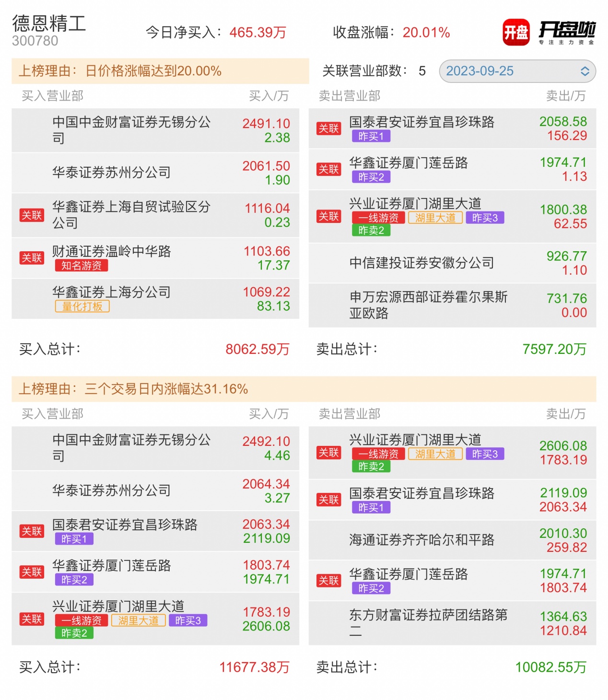This screenshot has height=700, width=608.
Task: Click 关联 badge beside 华鑫证券上海自贸试验区分公司
Action: (32, 215)
